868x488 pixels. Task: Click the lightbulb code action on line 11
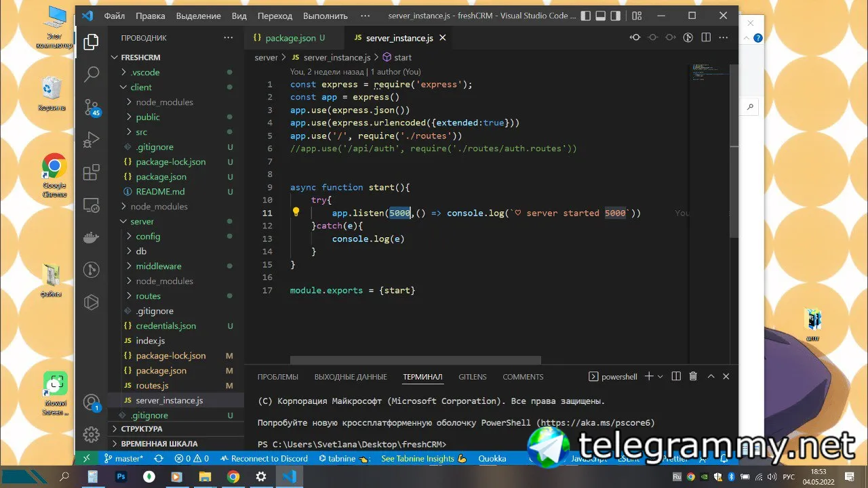click(x=296, y=212)
